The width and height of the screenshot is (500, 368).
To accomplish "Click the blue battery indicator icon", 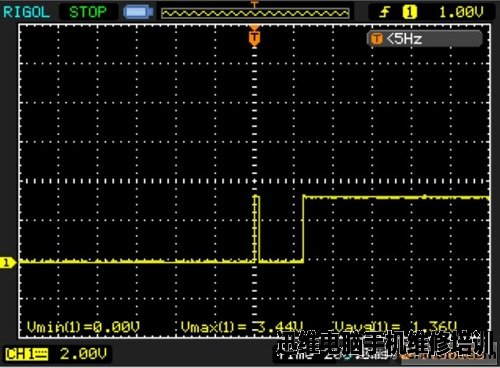I will point(138,12).
